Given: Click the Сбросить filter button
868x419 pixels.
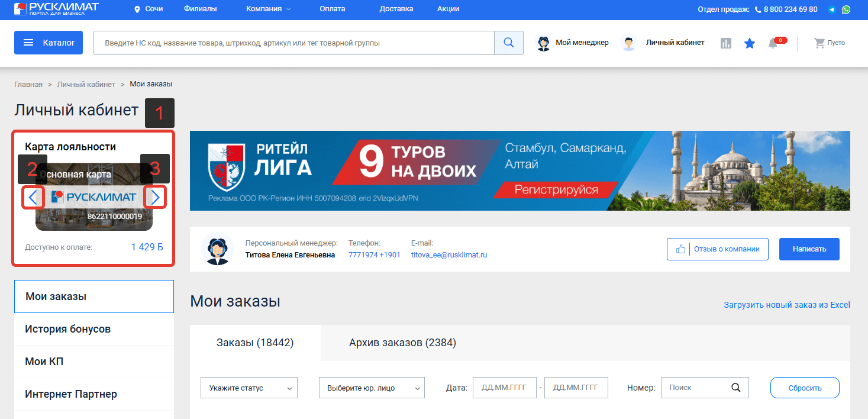Looking at the screenshot, I should click(x=805, y=388).
